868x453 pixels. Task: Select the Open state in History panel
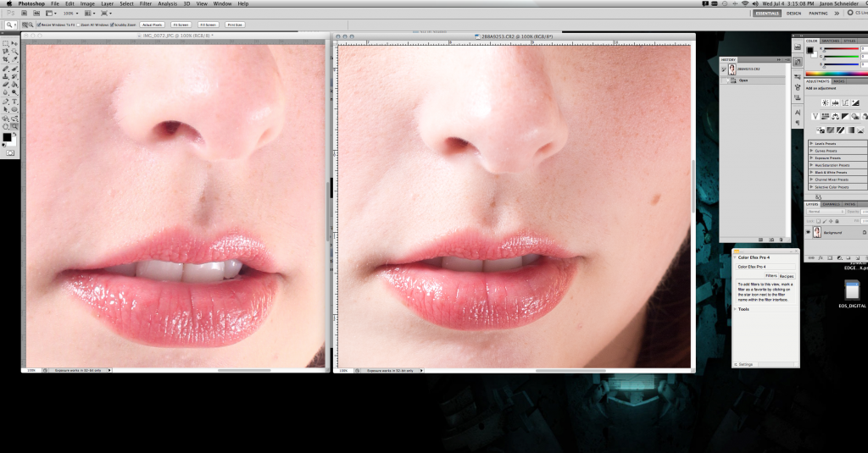click(753, 80)
